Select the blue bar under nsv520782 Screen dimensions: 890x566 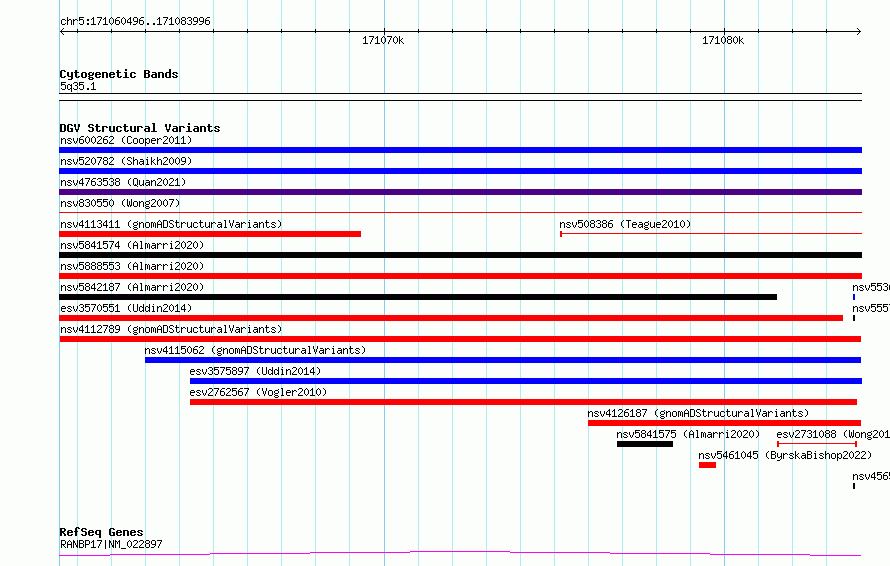tap(460, 171)
